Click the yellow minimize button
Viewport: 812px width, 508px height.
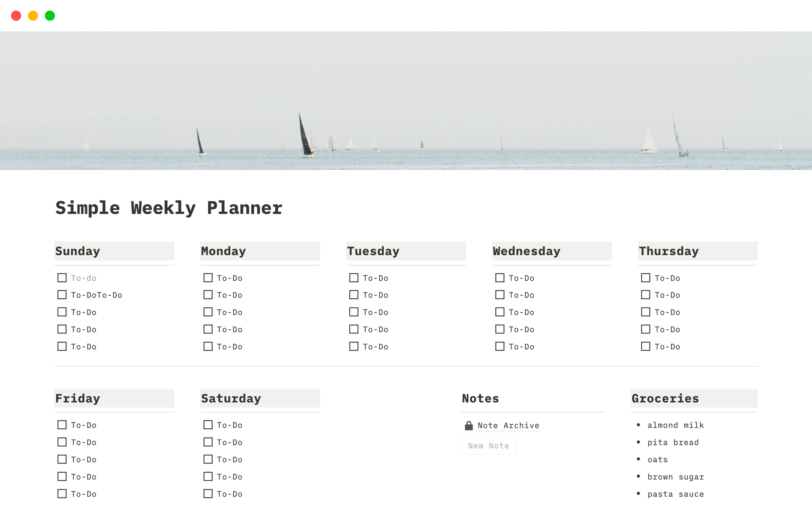pos(33,15)
